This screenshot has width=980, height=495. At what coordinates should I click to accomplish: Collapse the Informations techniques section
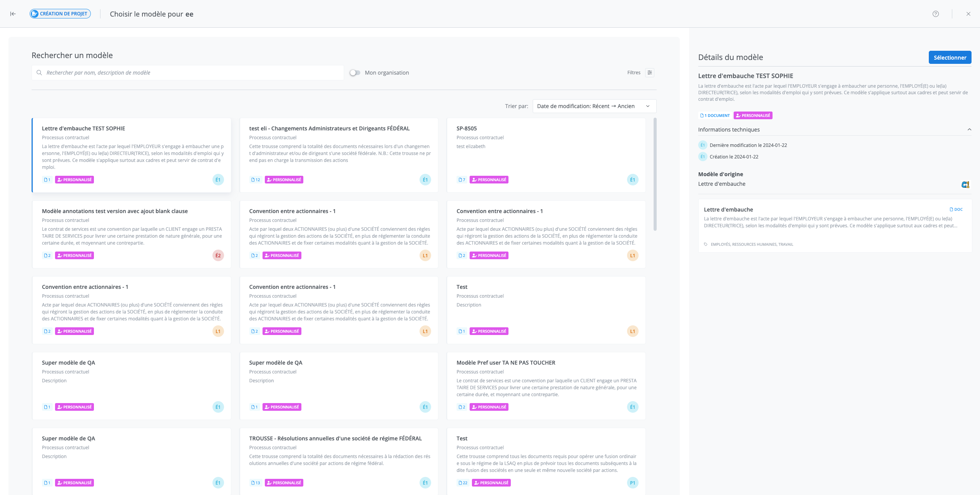[969, 130]
